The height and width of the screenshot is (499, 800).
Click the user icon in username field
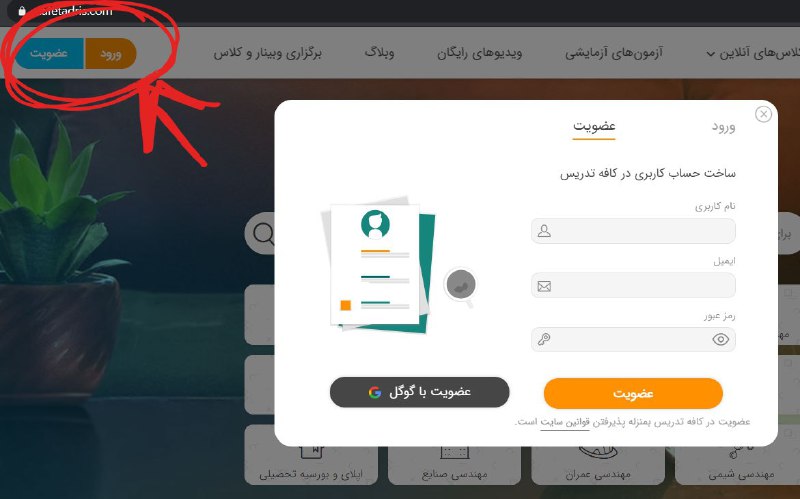click(x=544, y=231)
